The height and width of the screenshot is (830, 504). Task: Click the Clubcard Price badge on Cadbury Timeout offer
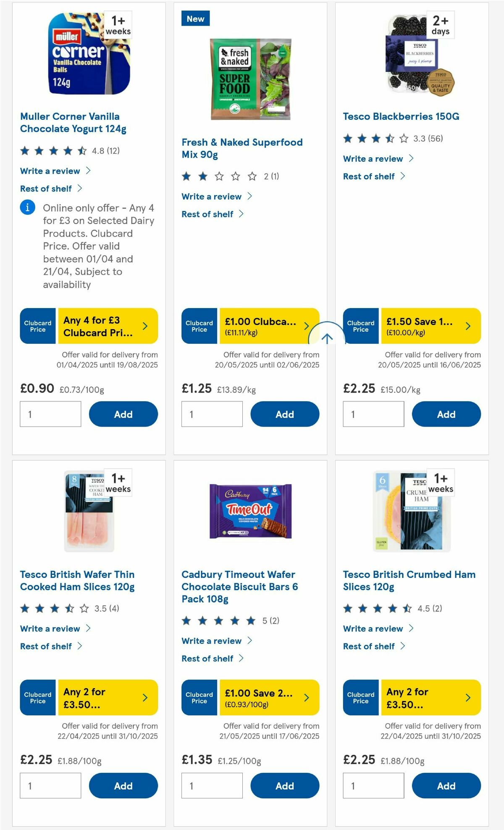point(199,697)
